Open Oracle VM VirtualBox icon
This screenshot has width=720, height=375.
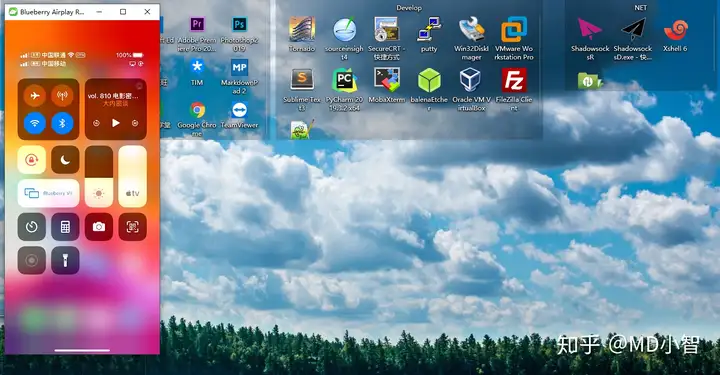pos(471,90)
